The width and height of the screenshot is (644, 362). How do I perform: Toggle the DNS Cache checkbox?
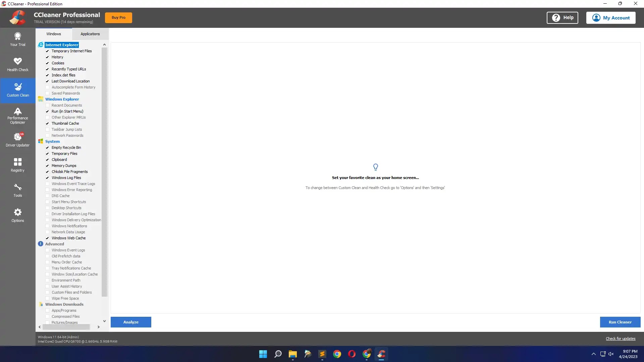point(47,195)
